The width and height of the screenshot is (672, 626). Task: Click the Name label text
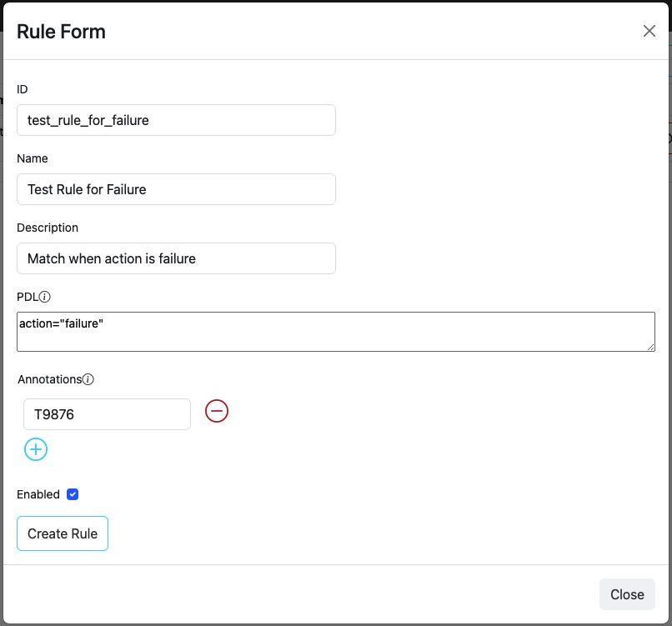pyautogui.click(x=33, y=158)
